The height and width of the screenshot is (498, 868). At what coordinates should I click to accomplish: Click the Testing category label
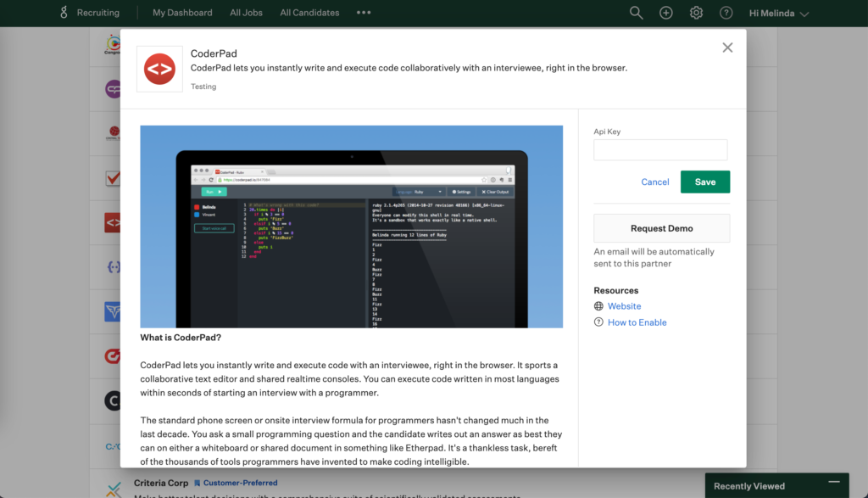click(x=203, y=87)
